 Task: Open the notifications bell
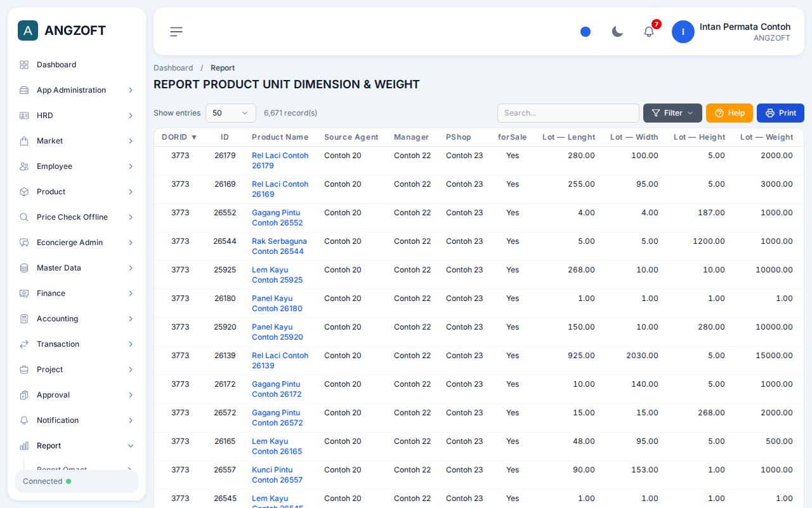pyautogui.click(x=649, y=32)
